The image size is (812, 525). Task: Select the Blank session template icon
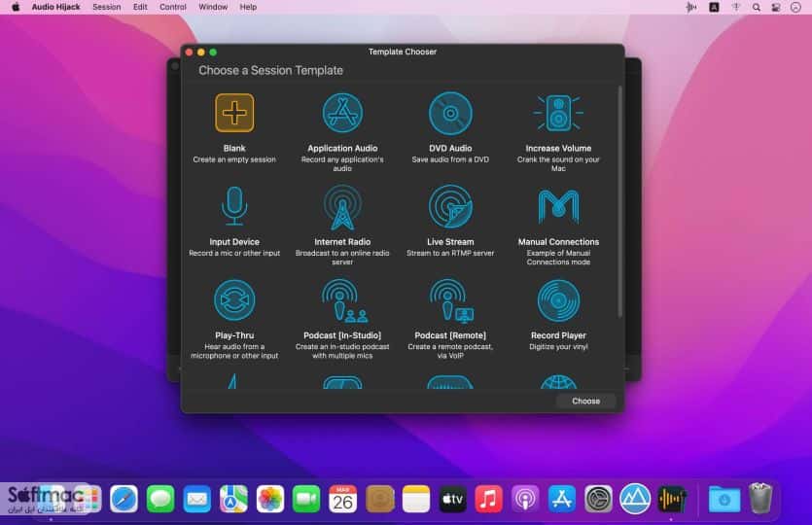[x=234, y=113]
